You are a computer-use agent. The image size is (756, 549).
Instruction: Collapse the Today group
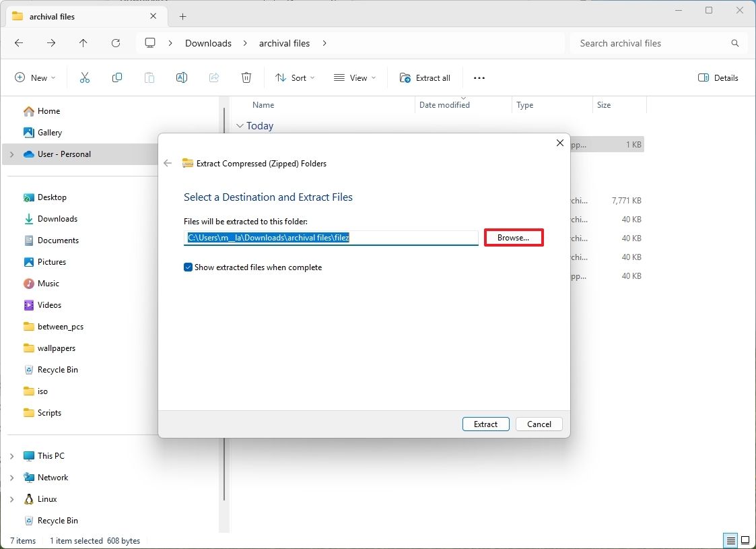coord(240,126)
